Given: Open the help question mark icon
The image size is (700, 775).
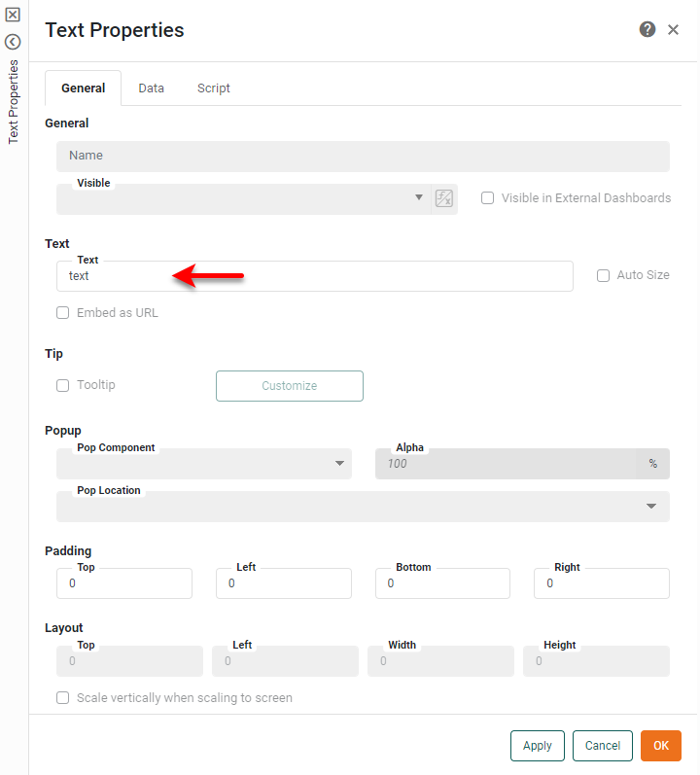Looking at the screenshot, I should 647,29.
